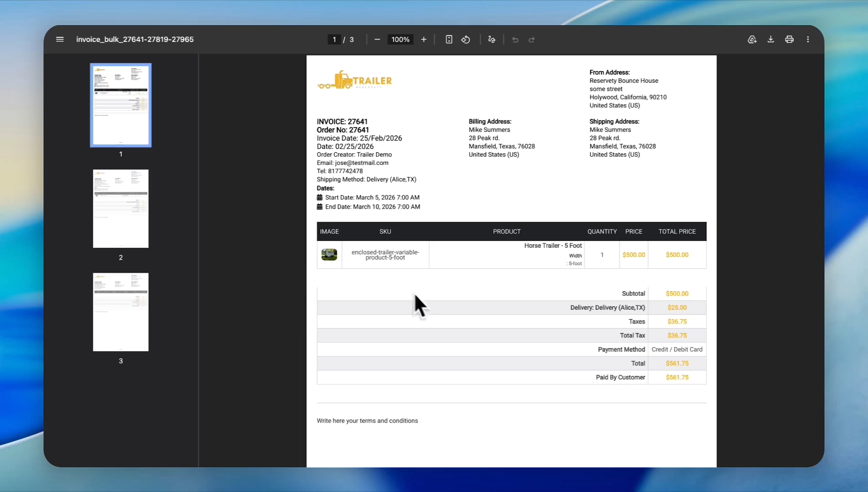The width and height of the screenshot is (868, 492).
Task: Click the fit to page icon
Action: [x=449, y=40]
